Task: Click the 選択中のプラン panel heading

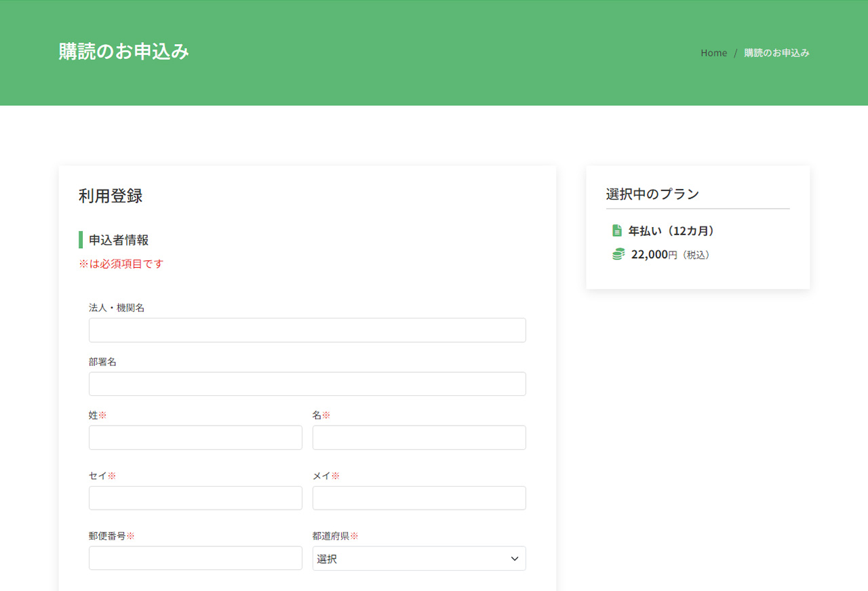Action: click(x=652, y=194)
